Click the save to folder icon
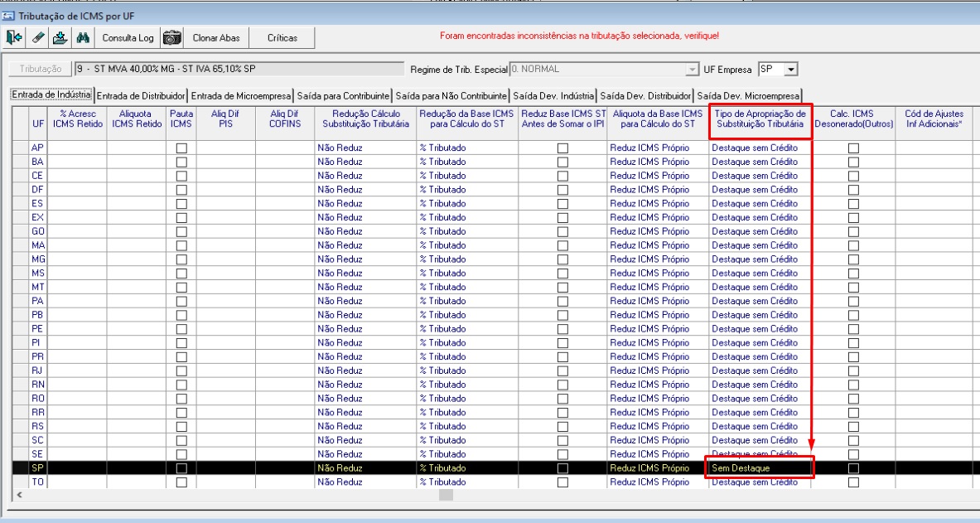Screen dimensions: 980x523 [60, 37]
